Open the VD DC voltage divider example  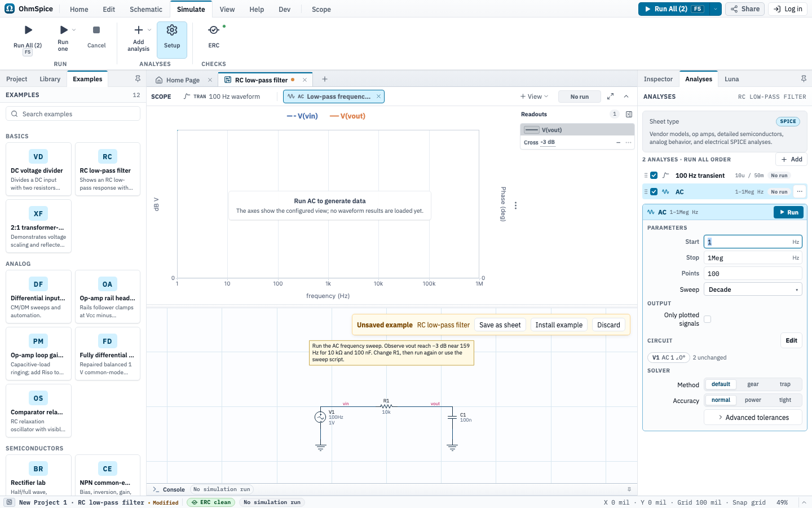click(x=38, y=169)
